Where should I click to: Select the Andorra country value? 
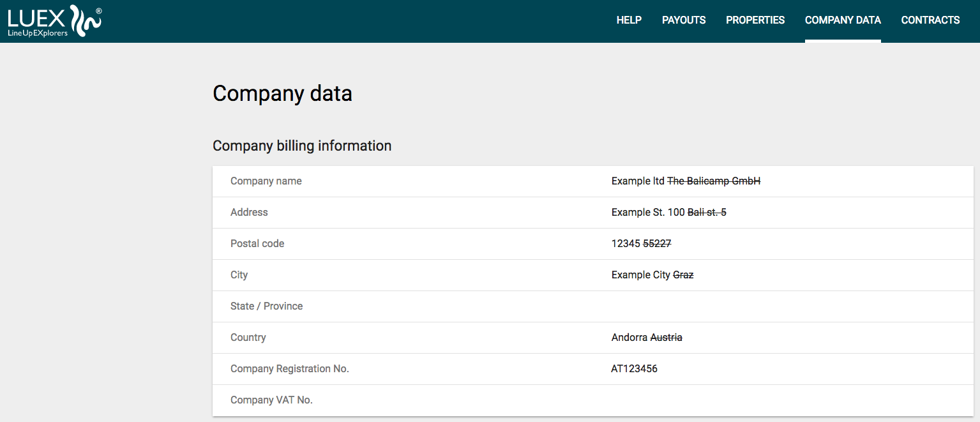click(629, 338)
